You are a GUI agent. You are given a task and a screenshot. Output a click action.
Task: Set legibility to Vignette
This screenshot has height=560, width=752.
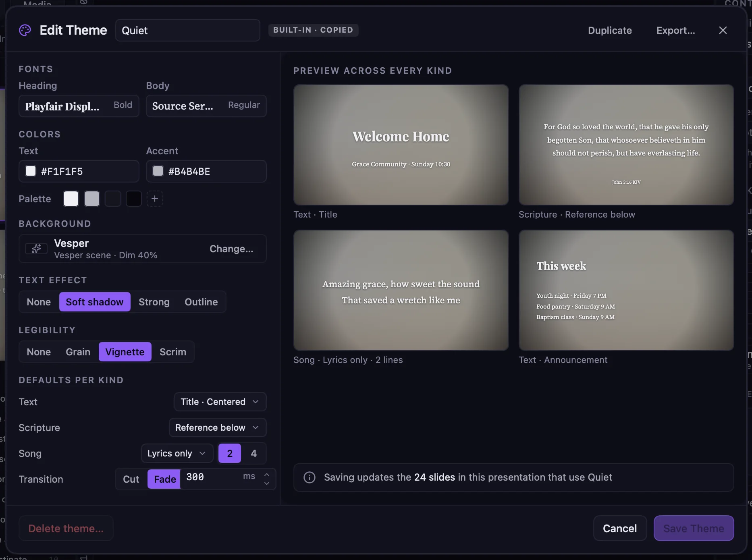[x=125, y=352]
